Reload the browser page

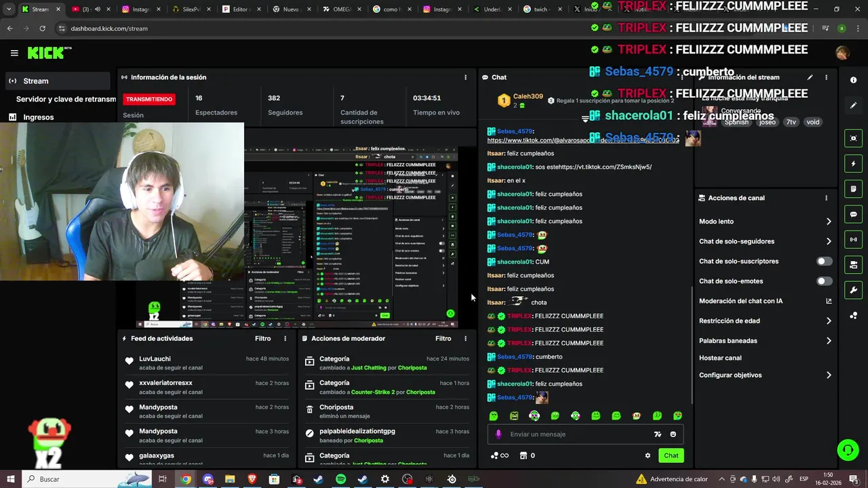pyautogui.click(x=42, y=28)
